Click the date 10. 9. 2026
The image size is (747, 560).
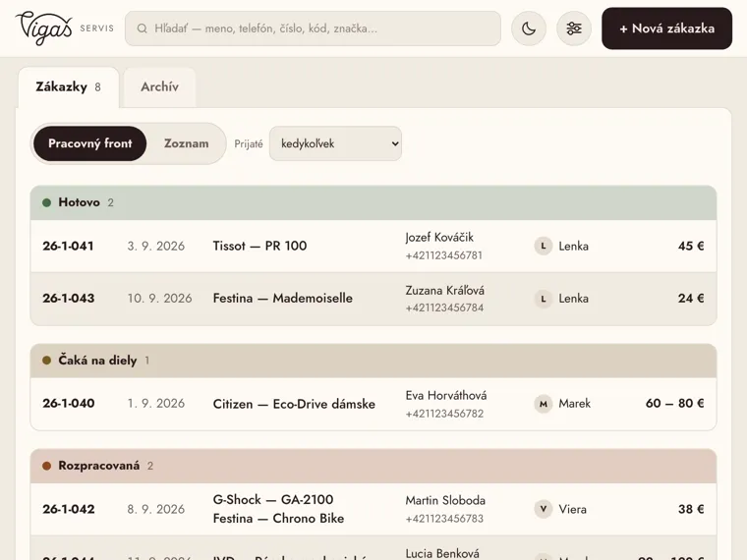tap(159, 299)
